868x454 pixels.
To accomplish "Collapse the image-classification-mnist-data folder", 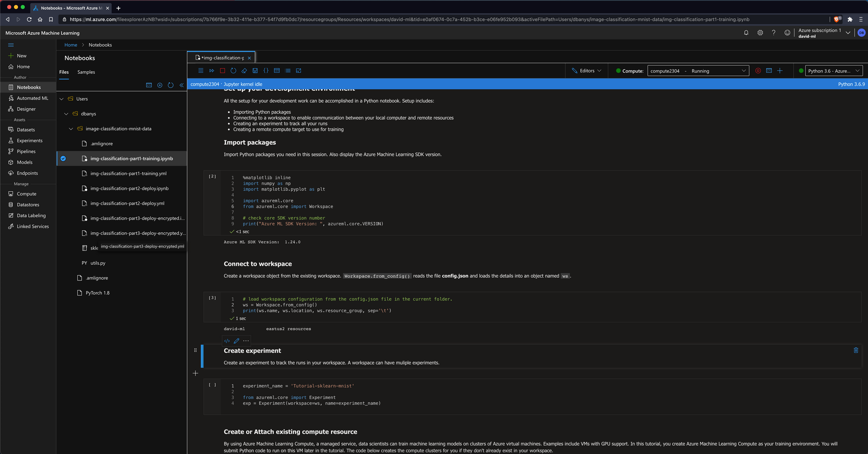I will (x=71, y=129).
